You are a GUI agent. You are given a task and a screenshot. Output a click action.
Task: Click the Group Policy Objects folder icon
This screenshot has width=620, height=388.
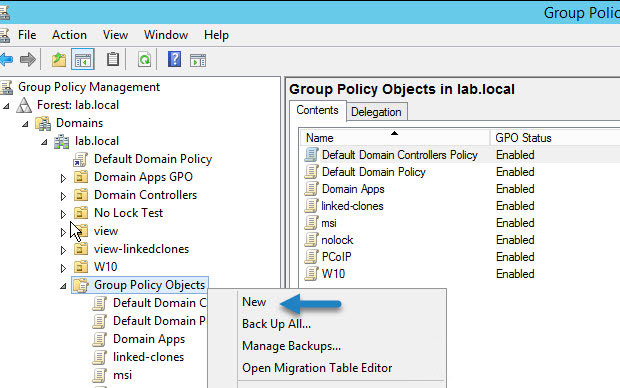(81, 285)
